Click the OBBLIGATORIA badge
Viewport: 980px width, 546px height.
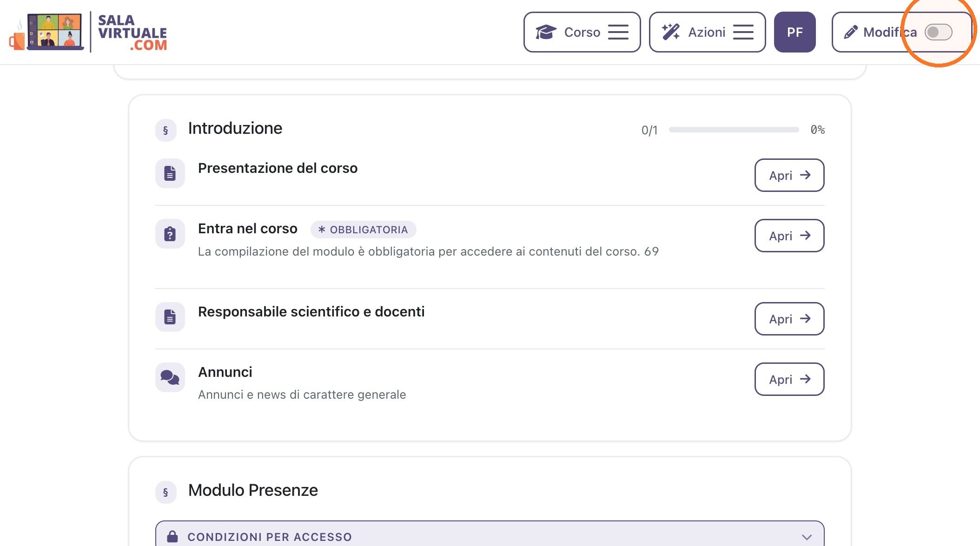click(363, 230)
